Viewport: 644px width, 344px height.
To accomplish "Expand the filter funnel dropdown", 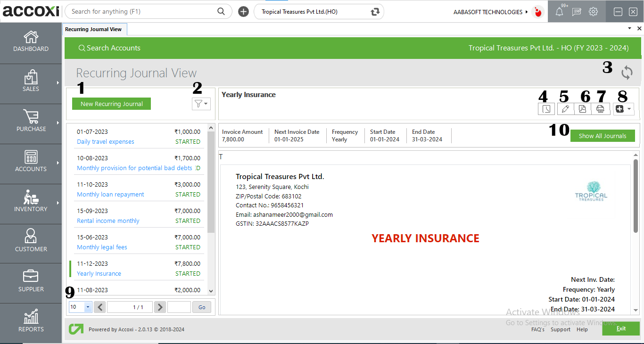I will coord(201,104).
